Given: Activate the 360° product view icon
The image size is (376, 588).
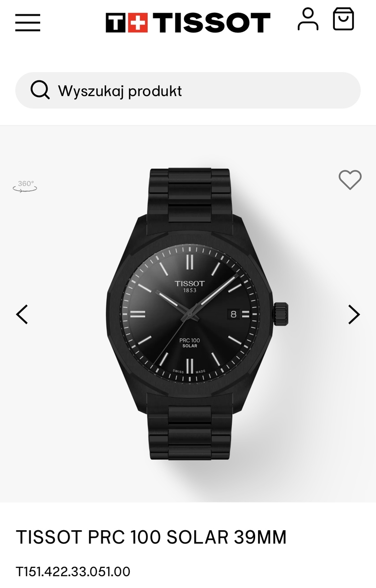Looking at the screenshot, I should (x=25, y=186).
